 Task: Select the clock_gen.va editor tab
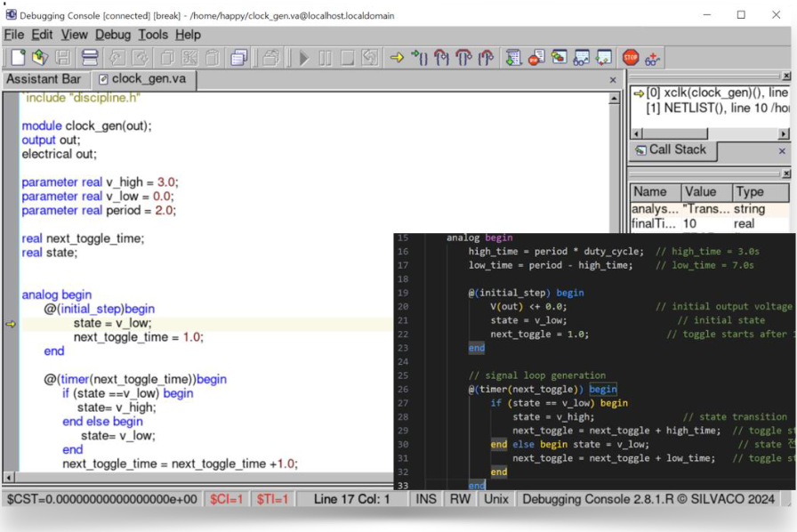(x=143, y=79)
